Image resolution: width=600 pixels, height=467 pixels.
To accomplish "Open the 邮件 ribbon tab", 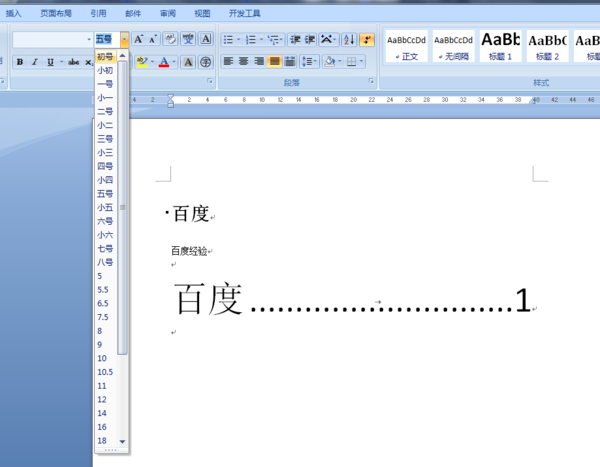I will point(133,13).
